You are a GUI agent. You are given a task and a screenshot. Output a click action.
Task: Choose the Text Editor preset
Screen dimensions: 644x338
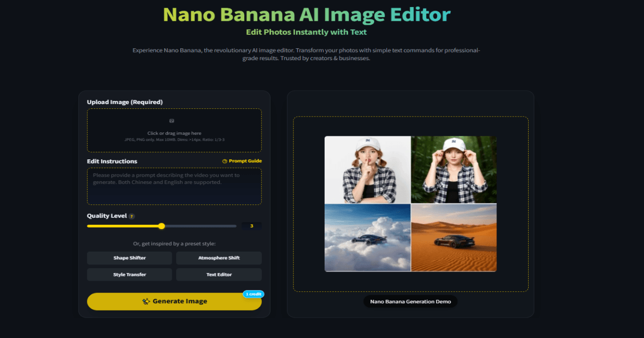click(218, 274)
